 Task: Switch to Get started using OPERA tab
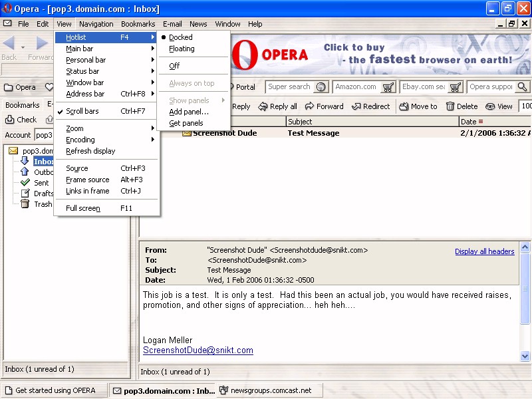tap(54, 390)
